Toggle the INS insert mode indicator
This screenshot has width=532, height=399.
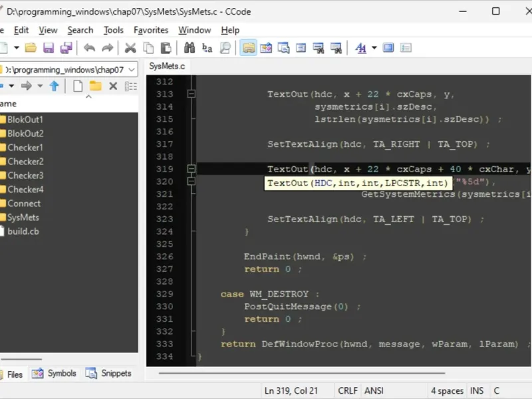(x=477, y=391)
